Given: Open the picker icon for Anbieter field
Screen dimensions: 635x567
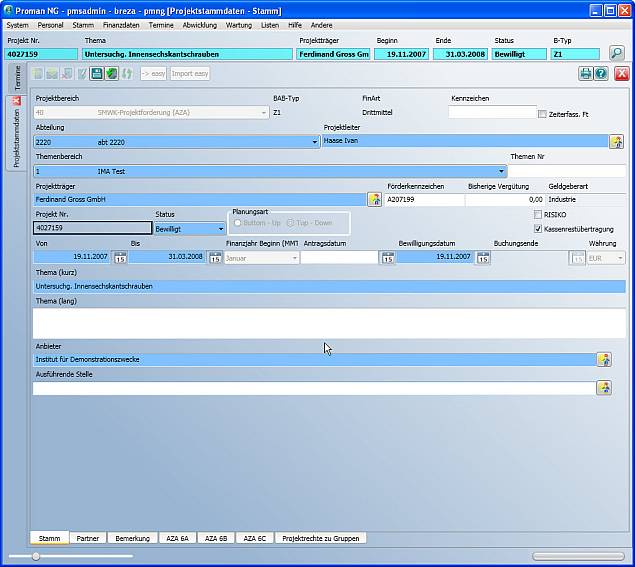Looking at the screenshot, I should coord(604,359).
